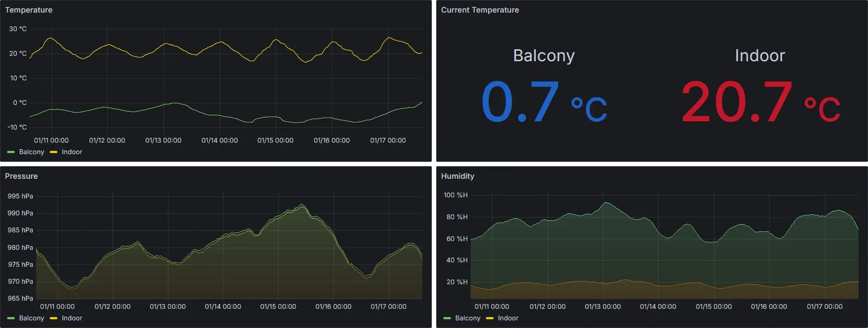This screenshot has height=328, width=868.
Task: Open the Pressure panel title menu
Action: click(x=21, y=176)
